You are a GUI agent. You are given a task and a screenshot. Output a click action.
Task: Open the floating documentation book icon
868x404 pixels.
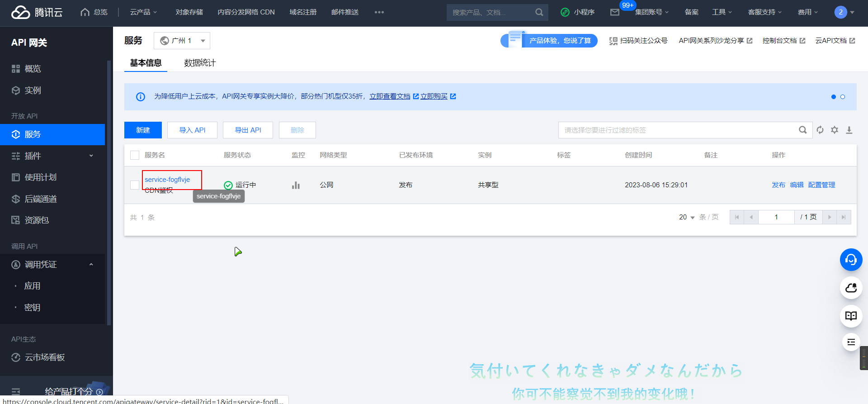coord(851,316)
